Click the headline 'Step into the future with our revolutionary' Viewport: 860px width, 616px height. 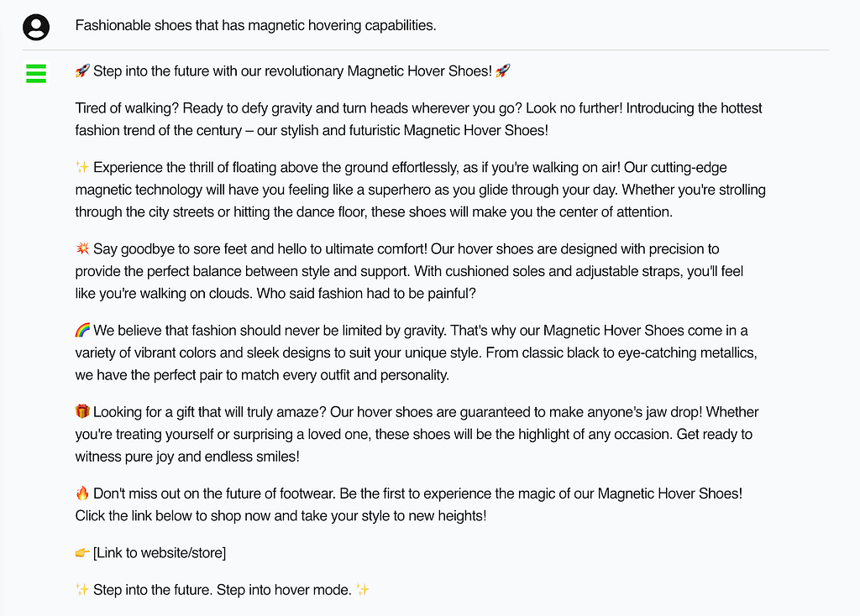click(x=218, y=70)
